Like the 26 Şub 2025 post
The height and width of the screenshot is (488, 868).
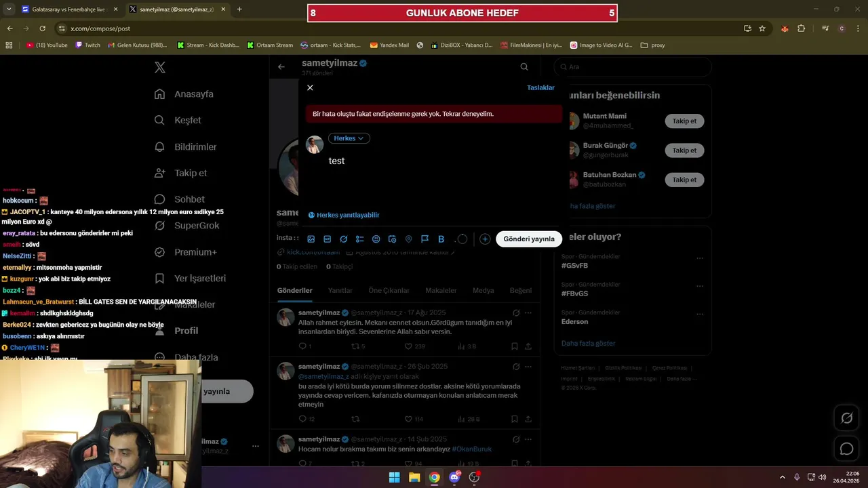[408, 419]
